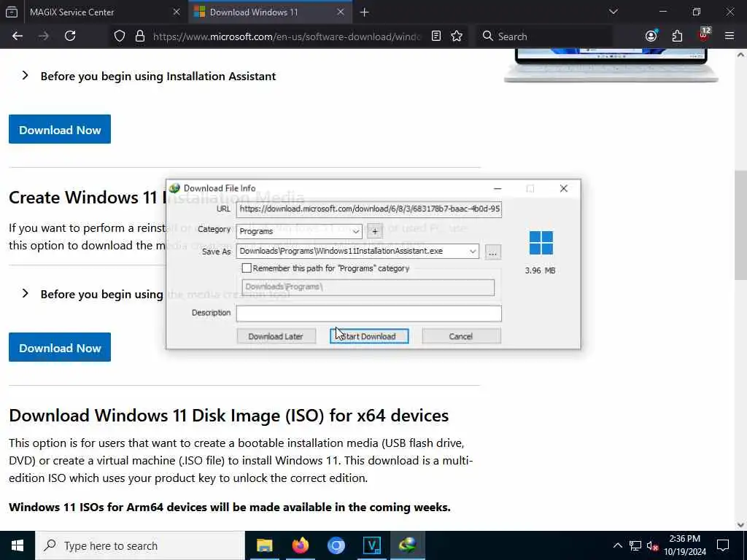This screenshot has width=747, height=560.
Task: Cancel the Download File Info dialog
Action: click(461, 336)
